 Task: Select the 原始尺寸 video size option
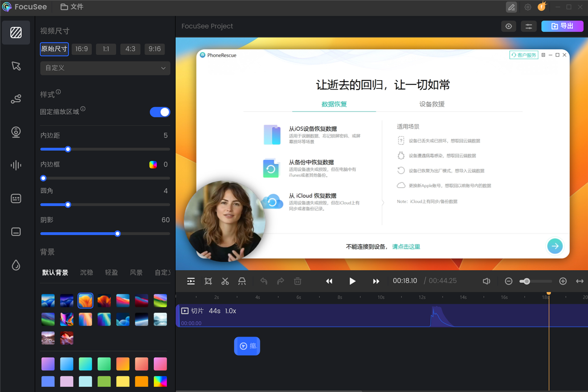click(x=54, y=49)
